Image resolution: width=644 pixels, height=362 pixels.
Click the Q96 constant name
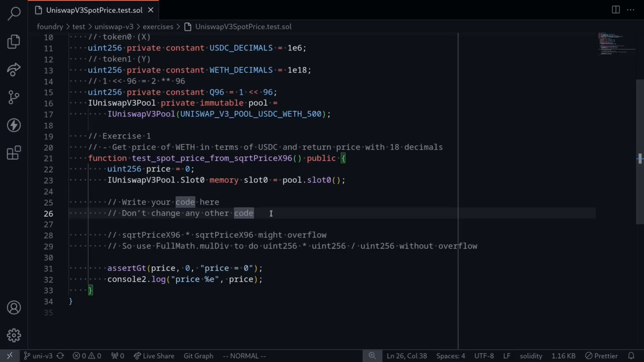point(216,92)
